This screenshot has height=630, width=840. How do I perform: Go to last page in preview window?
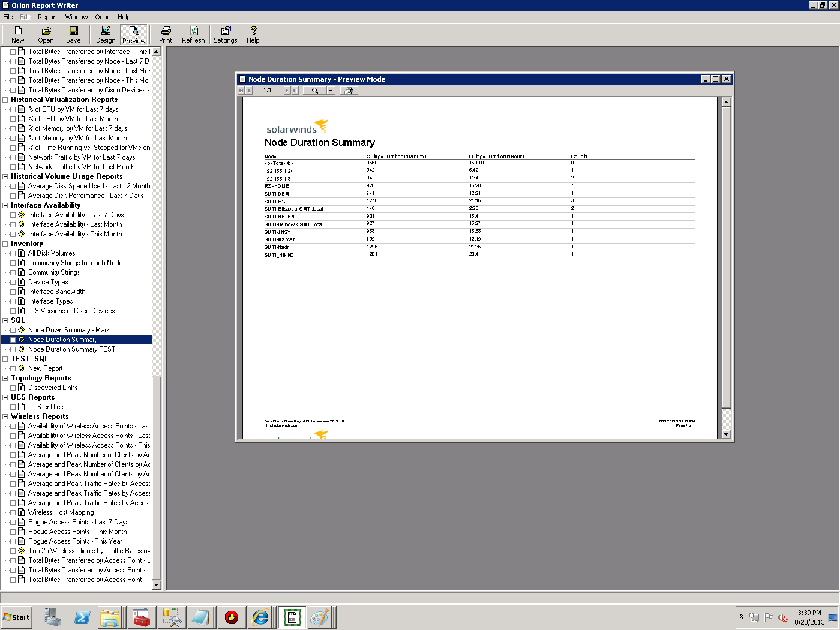pos(295,91)
